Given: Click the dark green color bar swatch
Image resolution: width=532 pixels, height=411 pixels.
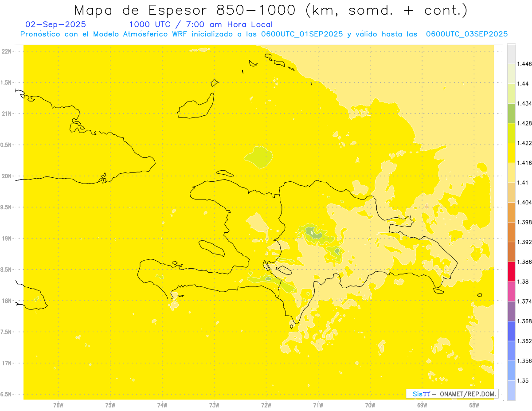Looking at the screenshot, I should 511,113.
